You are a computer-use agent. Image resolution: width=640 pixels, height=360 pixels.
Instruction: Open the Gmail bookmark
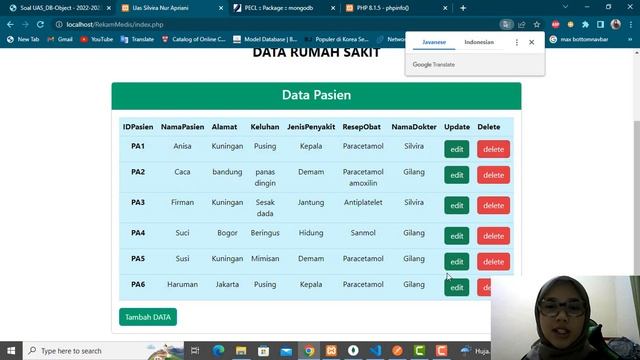click(x=60, y=39)
